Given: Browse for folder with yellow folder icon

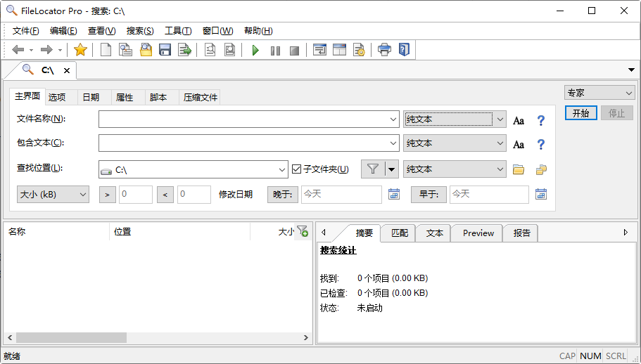Looking at the screenshot, I should pyautogui.click(x=519, y=169).
